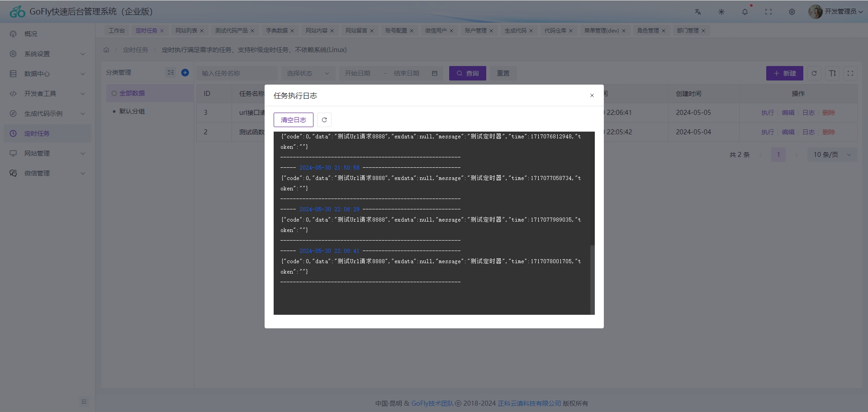
Task: Click the breadcrumb home icon
Action: click(106, 50)
